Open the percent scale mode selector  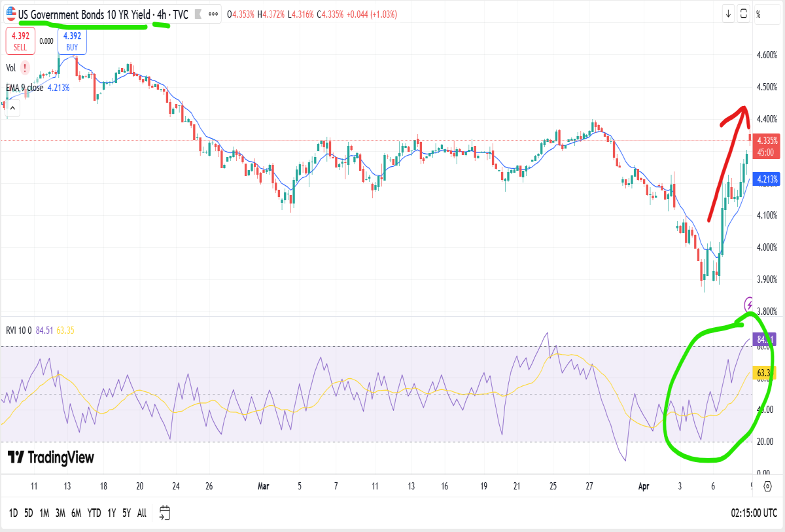point(758,14)
